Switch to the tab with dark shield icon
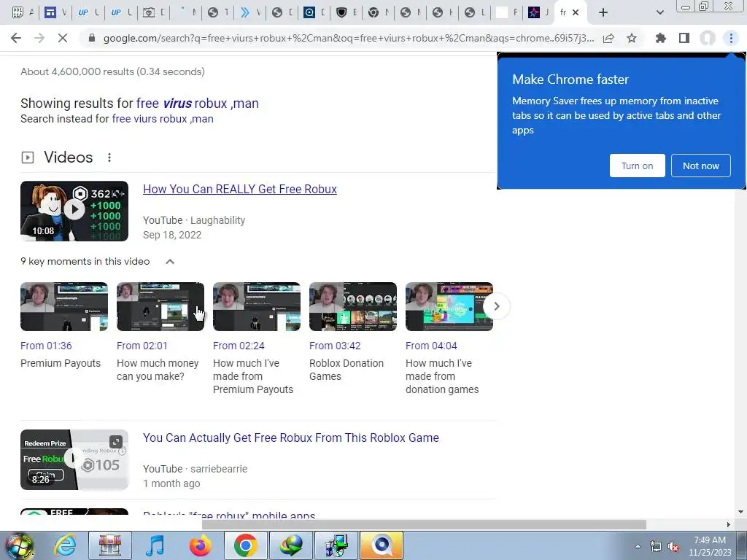 (341, 12)
